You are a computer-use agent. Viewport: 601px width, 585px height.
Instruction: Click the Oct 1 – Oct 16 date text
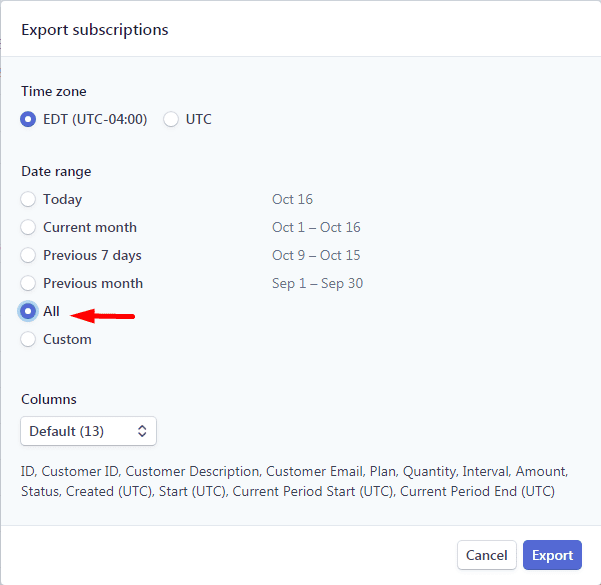pyautogui.click(x=316, y=227)
